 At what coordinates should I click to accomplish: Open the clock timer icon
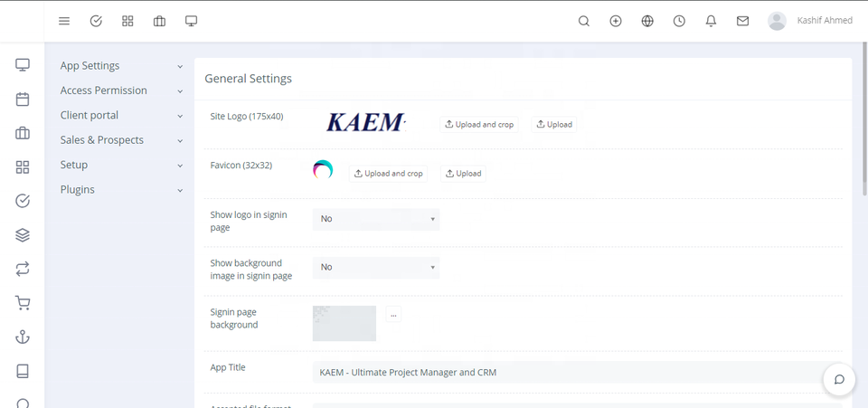tap(679, 21)
